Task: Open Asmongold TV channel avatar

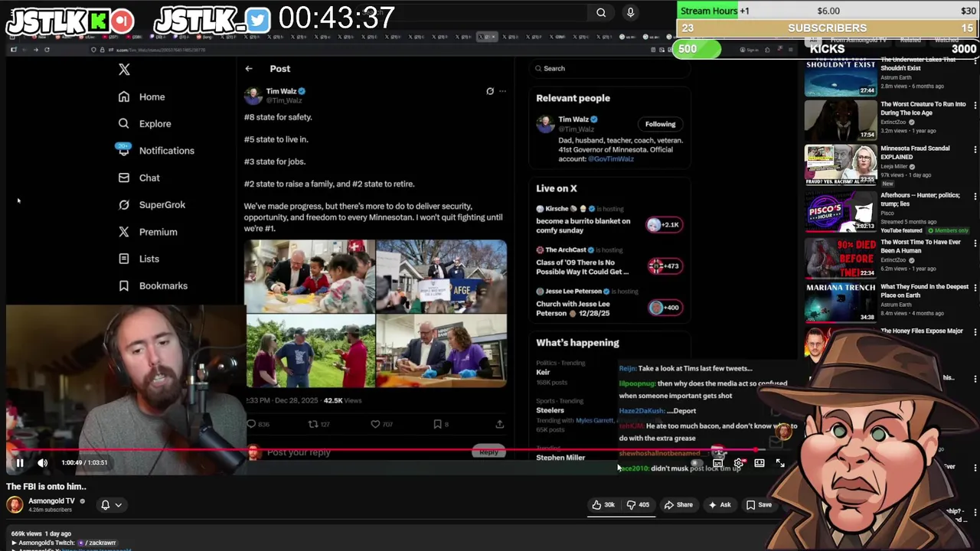Action: [15, 504]
